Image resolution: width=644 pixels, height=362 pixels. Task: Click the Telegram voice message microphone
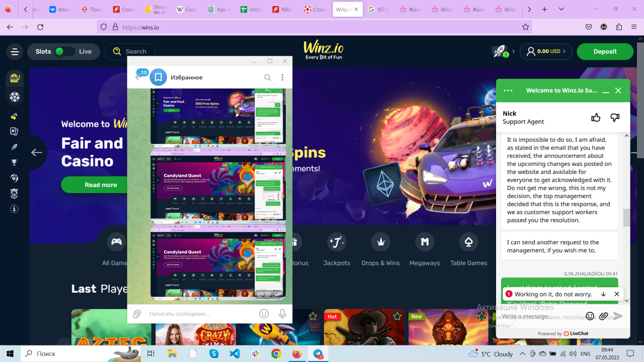pyautogui.click(x=282, y=314)
